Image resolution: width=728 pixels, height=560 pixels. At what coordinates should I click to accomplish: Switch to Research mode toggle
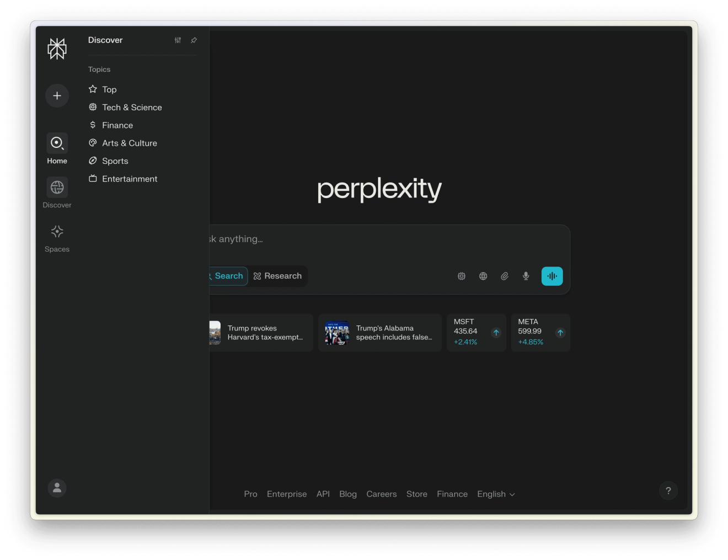(277, 276)
